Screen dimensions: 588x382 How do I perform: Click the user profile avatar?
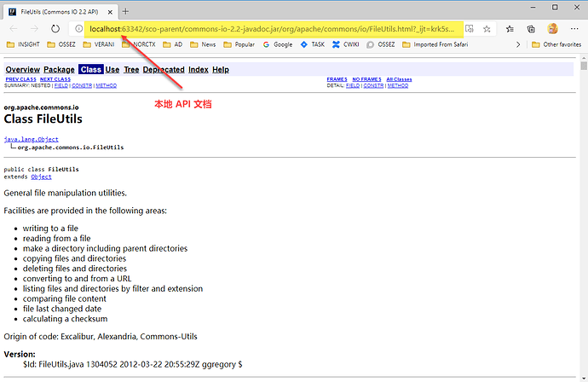552,28
